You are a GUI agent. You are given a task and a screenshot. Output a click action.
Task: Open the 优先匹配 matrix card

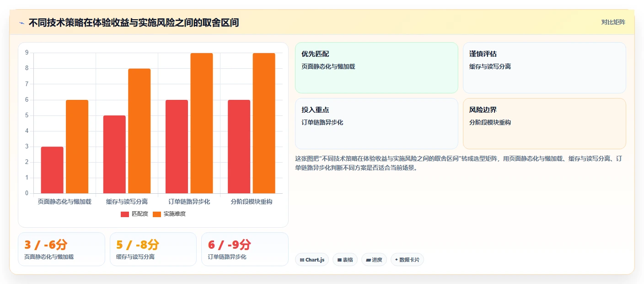(x=376, y=68)
